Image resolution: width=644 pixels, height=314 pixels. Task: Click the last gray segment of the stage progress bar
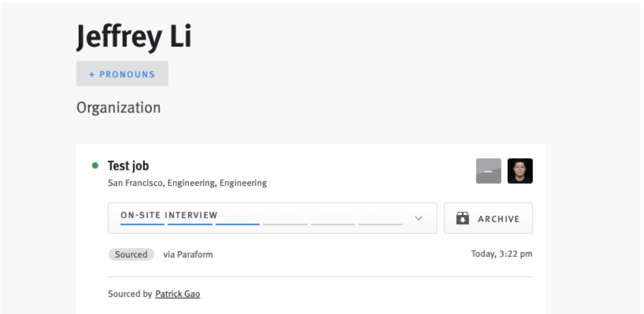380,224
